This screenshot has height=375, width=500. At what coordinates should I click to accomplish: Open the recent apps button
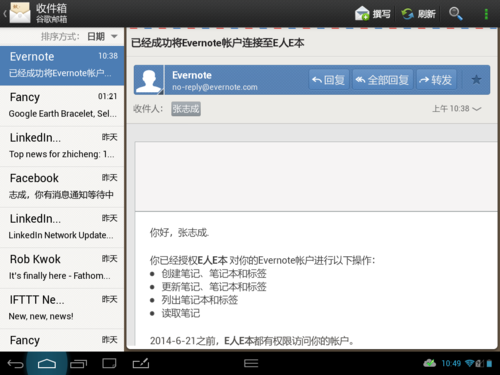pyautogui.click(x=78, y=364)
